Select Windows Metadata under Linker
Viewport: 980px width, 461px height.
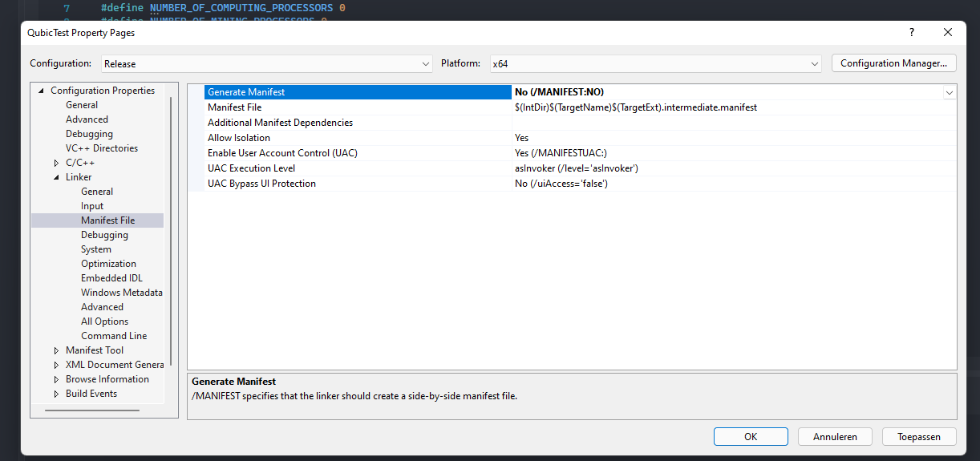(121, 293)
